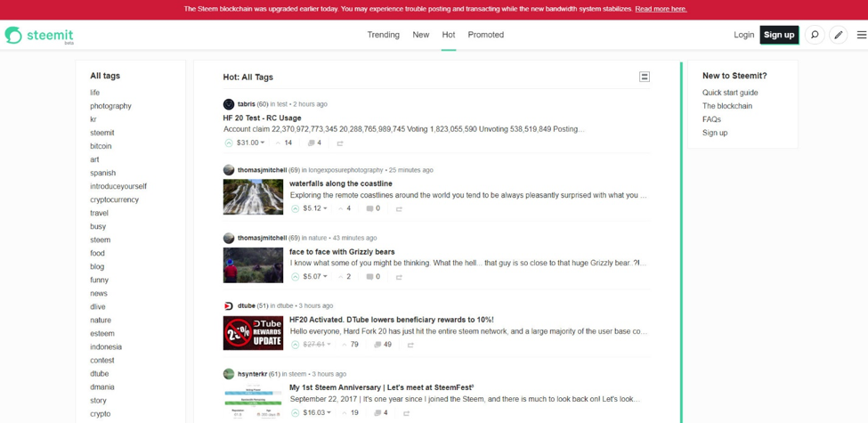Filter by the cryptocurrency tag
The height and width of the screenshot is (423, 868).
coord(115,199)
